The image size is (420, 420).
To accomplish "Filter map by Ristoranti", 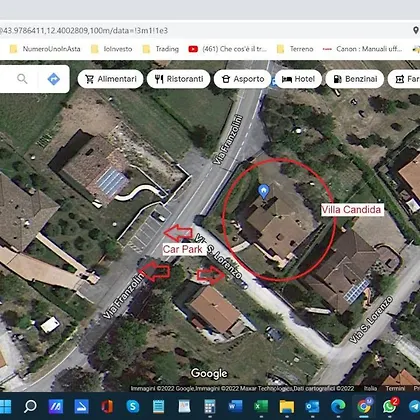I will (179, 79).
